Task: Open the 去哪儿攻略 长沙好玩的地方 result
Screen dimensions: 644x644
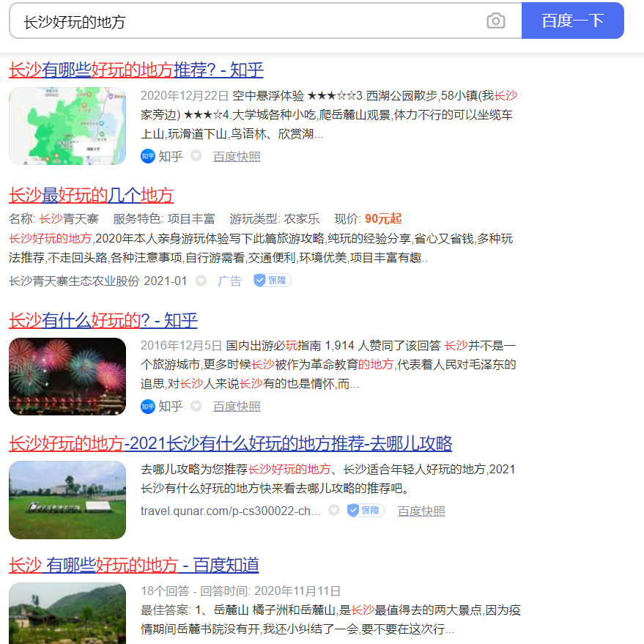Action: click(x=231, y=444)
